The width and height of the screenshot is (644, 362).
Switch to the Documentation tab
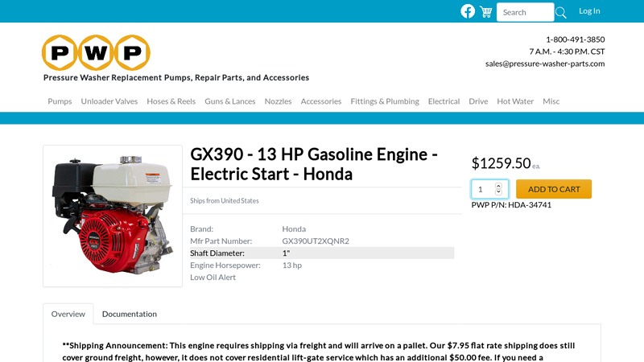coord(130,314)
